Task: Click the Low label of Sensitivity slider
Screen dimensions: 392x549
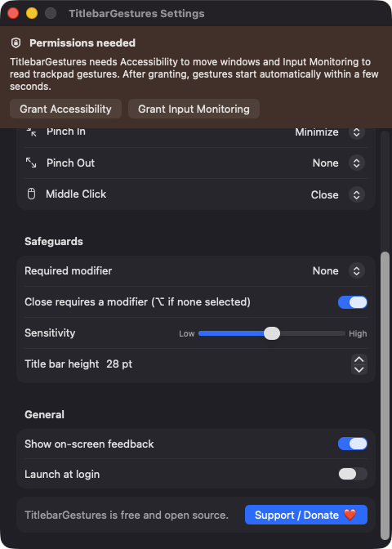Action: pyautogui.click(x=186, y=333)
